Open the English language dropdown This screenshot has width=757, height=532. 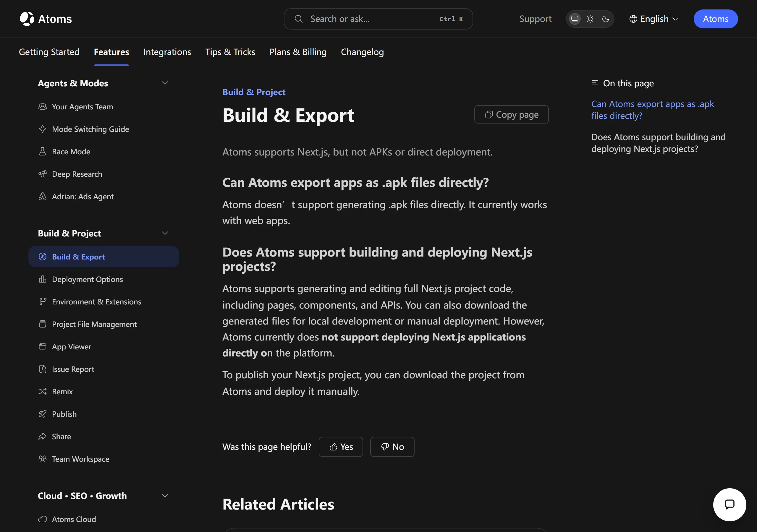click(x=654, y=19)
